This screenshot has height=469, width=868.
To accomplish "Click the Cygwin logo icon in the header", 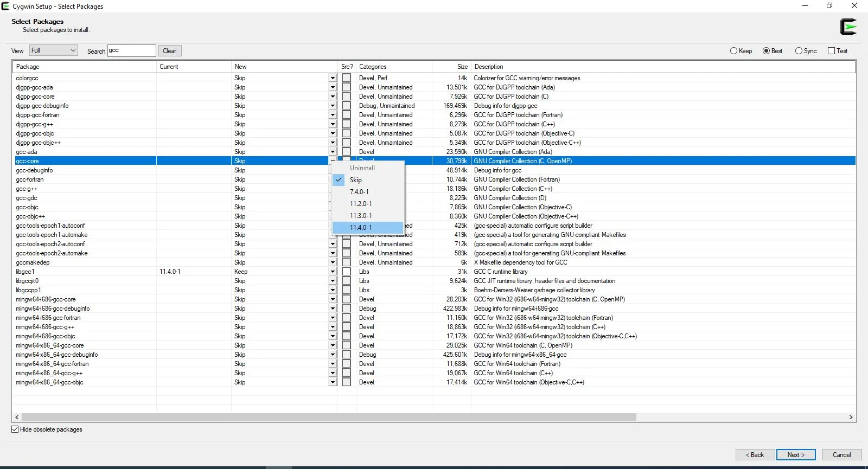I will [848, 27].
